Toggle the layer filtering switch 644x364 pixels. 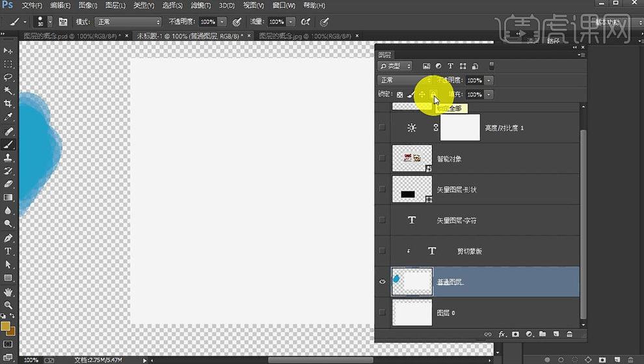(491, 66)
